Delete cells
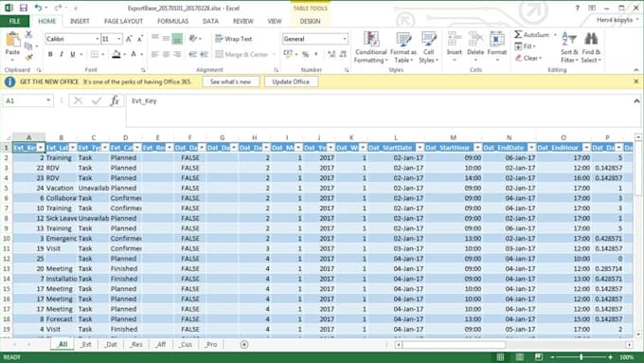The image size is (644, 363). click(475, 46)
